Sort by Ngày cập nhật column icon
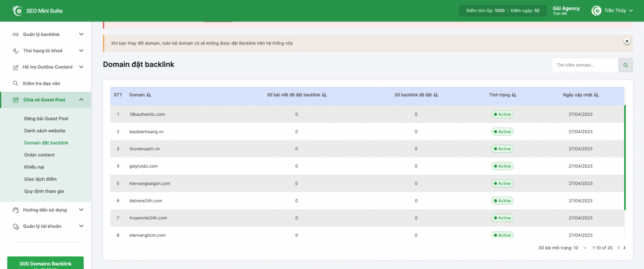 596,95
